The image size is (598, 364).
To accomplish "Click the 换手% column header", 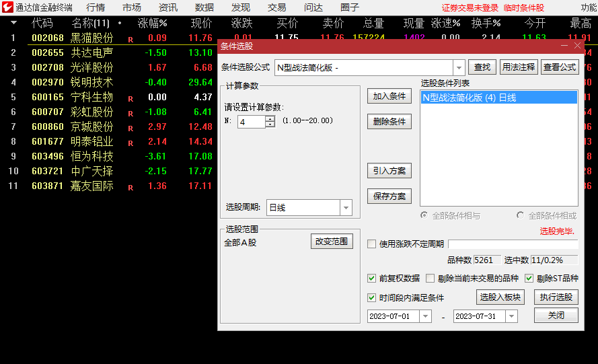I will [486, 24].
